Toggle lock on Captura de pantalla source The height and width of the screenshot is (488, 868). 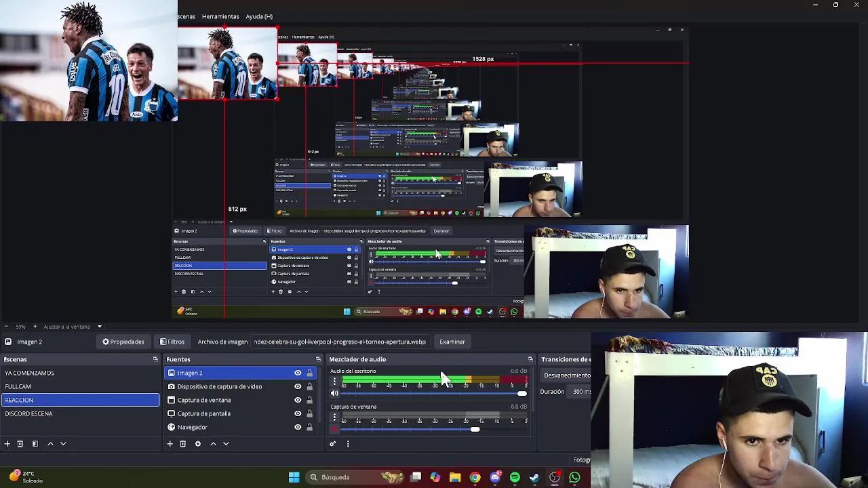(x=309, y=413)
